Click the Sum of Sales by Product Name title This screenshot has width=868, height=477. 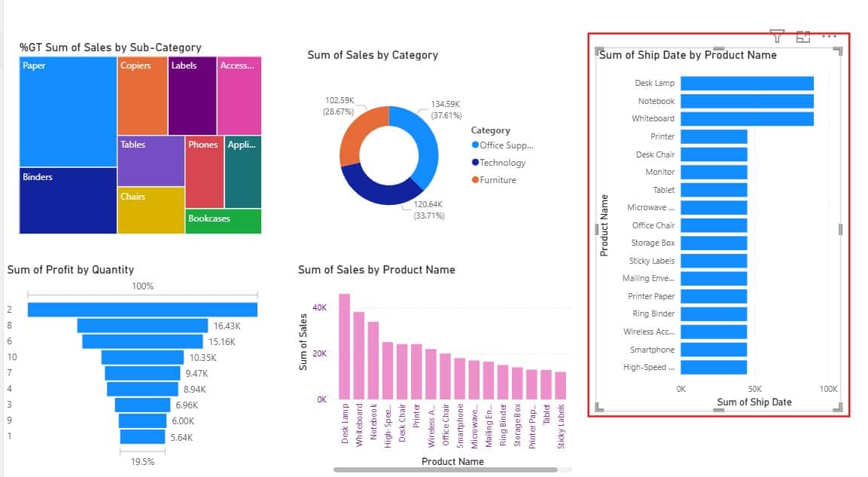click(376, 270)
